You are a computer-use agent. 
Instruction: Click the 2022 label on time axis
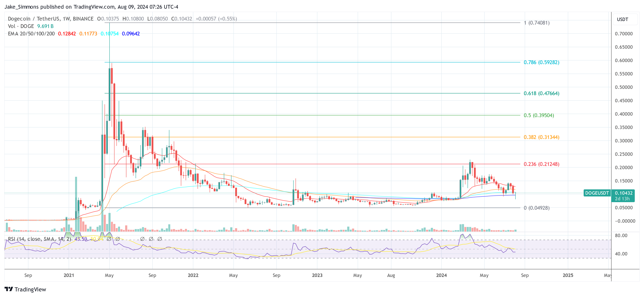193,275
